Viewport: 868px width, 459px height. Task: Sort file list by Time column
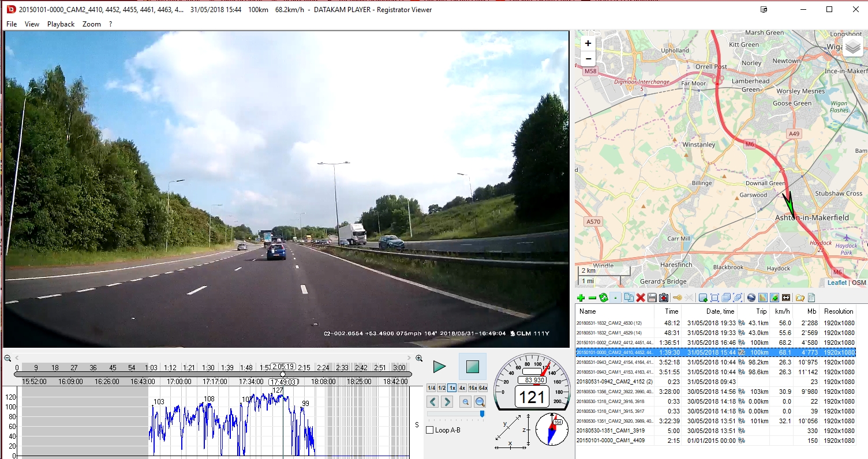668,311
